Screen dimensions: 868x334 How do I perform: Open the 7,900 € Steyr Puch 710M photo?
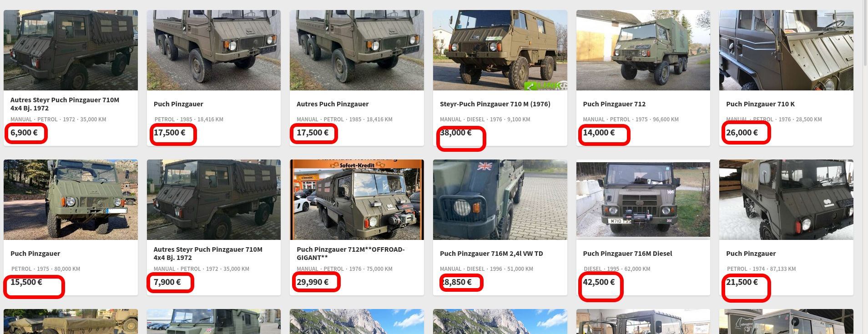click(214, 199)
